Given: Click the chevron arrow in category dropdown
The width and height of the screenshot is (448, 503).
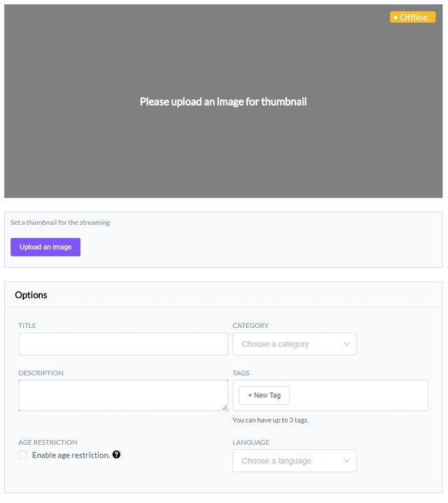Looking at the screenshot, I should coord(346,344).
